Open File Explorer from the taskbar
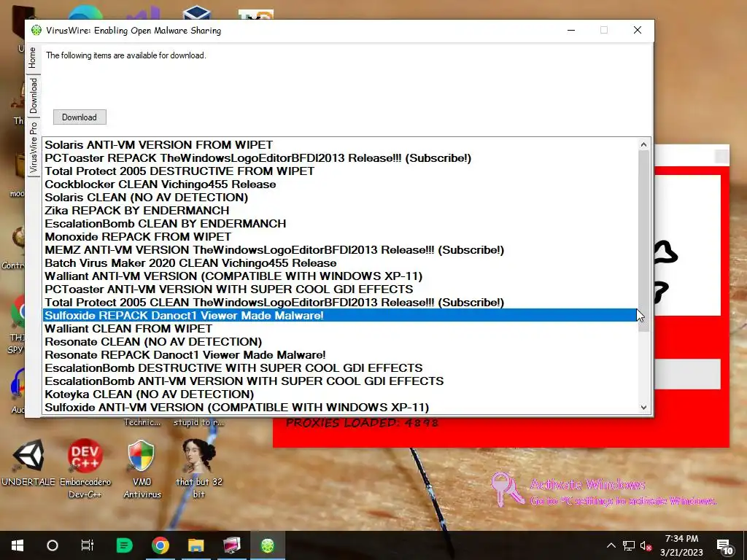The image size is (747, 560). [x=196, y=545]
